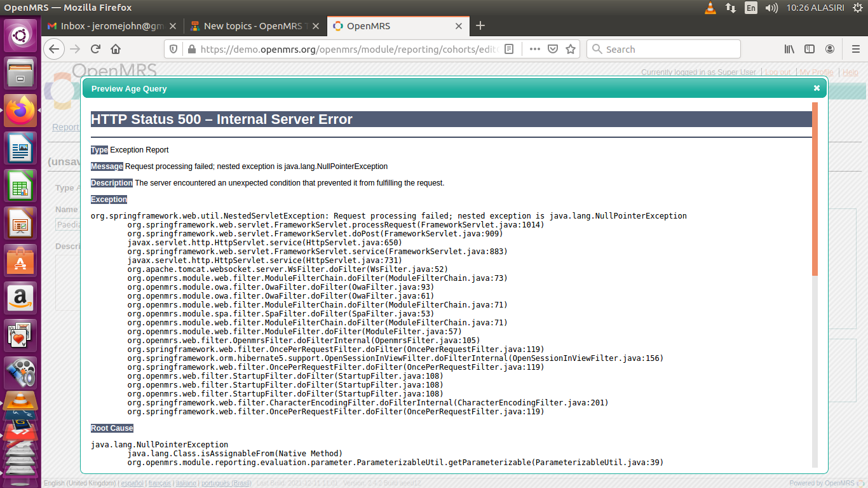Screen dimensions: 868x488
Task: Open the Solitaire card game icon
Action: [20, 335]
